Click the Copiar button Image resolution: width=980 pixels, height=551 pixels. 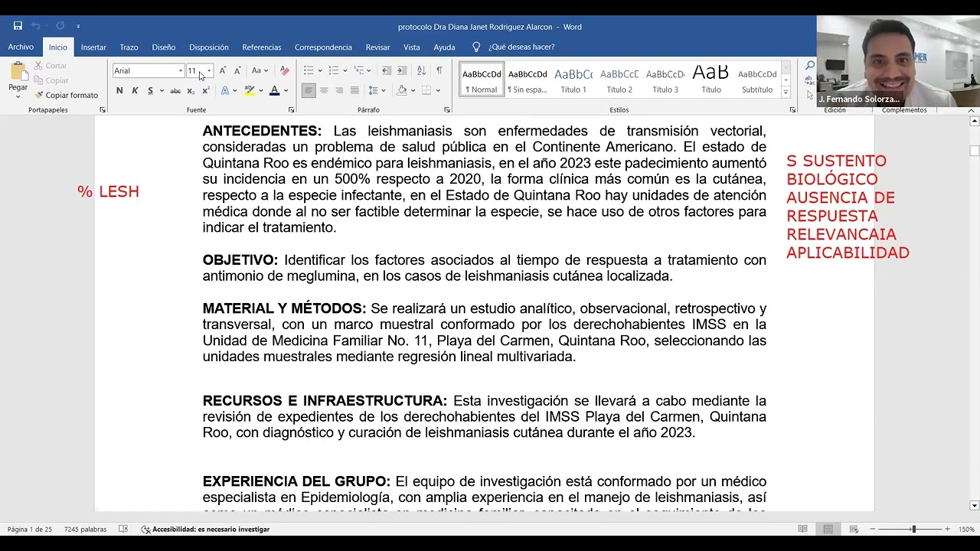coord(51,80)
